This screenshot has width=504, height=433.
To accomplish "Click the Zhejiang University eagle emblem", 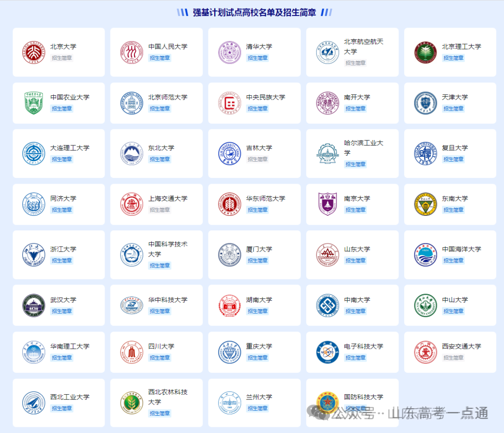I will click(33, 255).
